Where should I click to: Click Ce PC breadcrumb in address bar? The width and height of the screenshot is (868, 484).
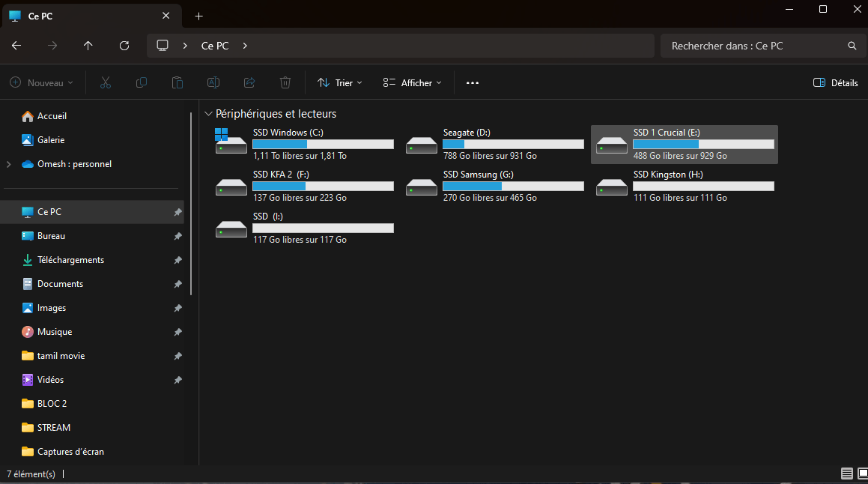coord(215,46)
